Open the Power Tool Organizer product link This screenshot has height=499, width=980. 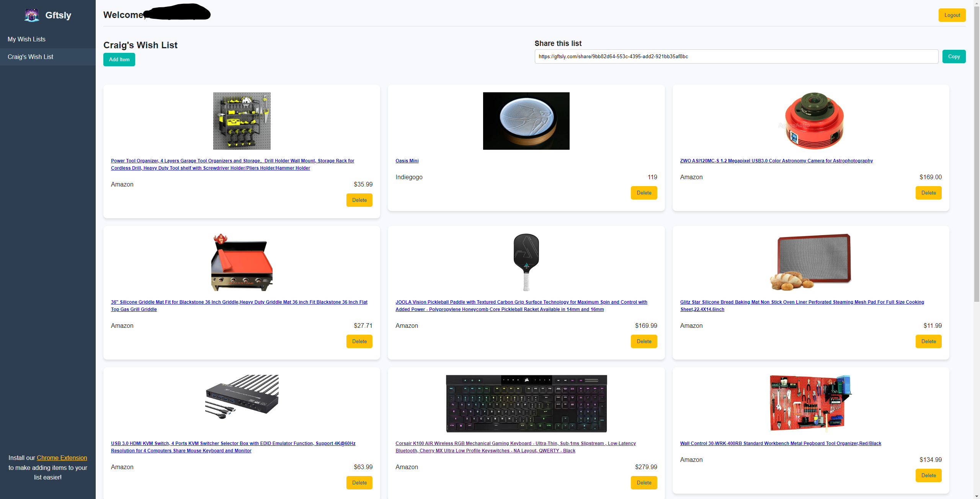click(232, 164)
